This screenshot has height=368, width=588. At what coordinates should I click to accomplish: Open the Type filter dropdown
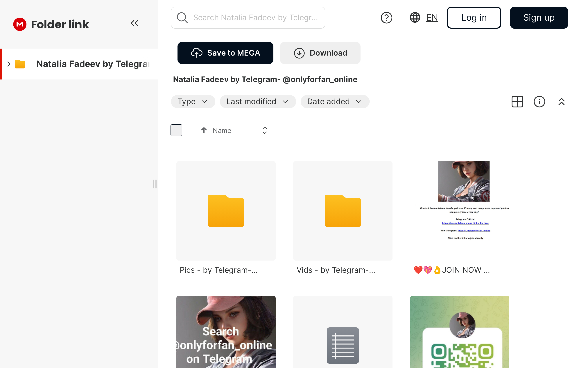click(x=193, y=102)
